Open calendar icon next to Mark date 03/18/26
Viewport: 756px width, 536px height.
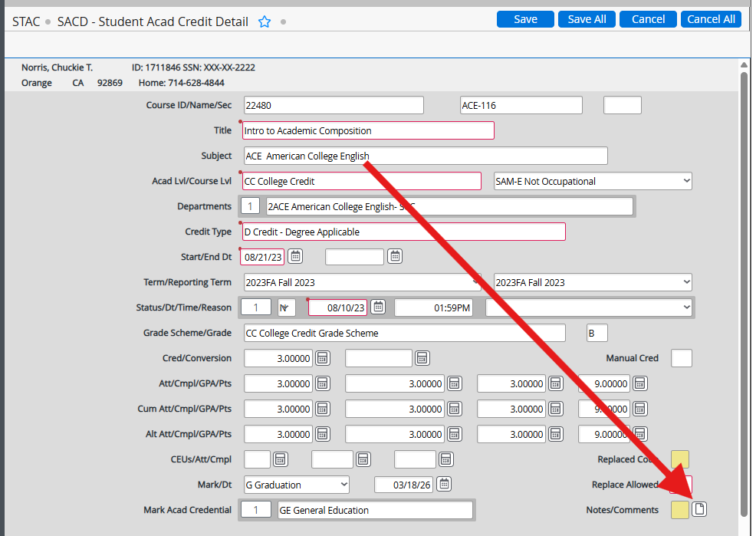(444, 485)
